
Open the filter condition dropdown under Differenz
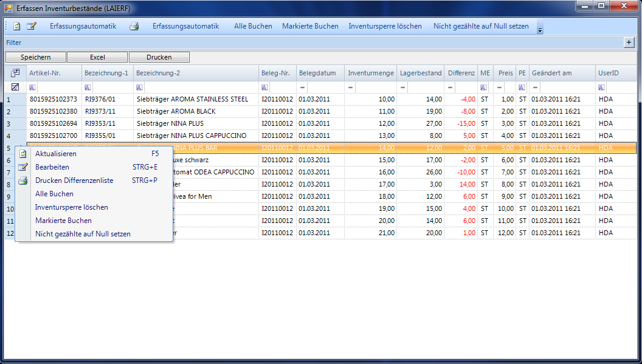[450, 87]
